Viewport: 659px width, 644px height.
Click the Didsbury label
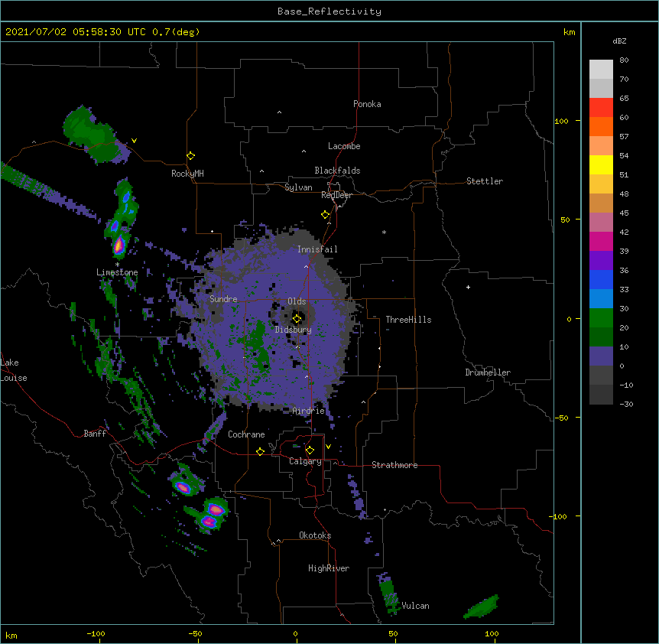click(x=294, y=330)
